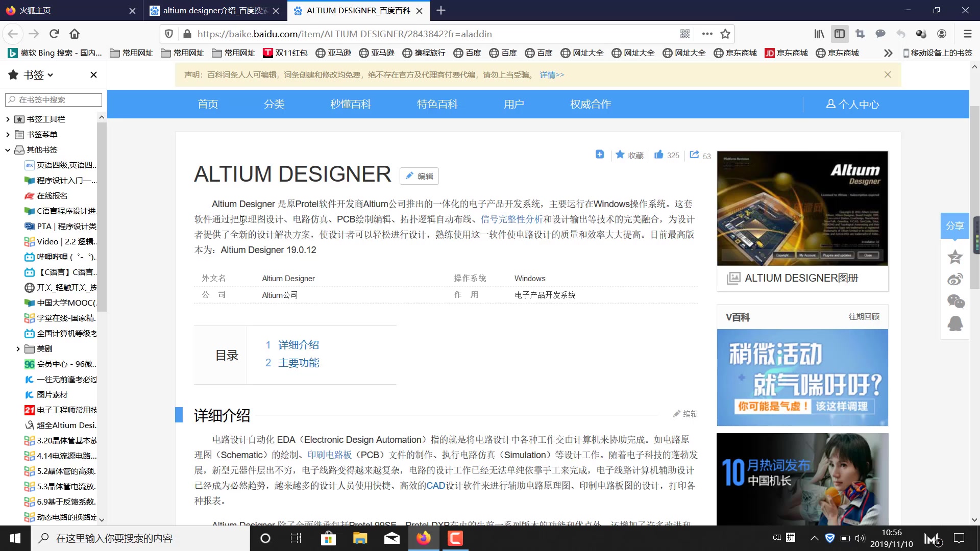
Task: Dismiss the yellow notice banner
Action: click(x=888, y=74)
